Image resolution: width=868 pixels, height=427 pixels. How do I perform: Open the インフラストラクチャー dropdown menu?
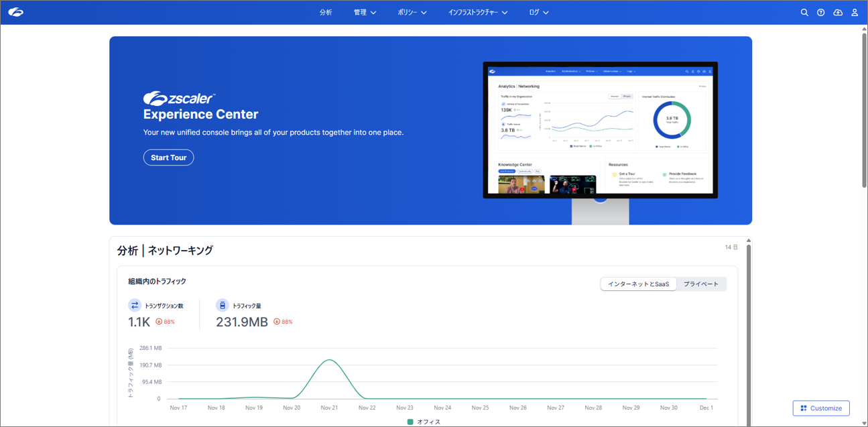tap(477, 13)
